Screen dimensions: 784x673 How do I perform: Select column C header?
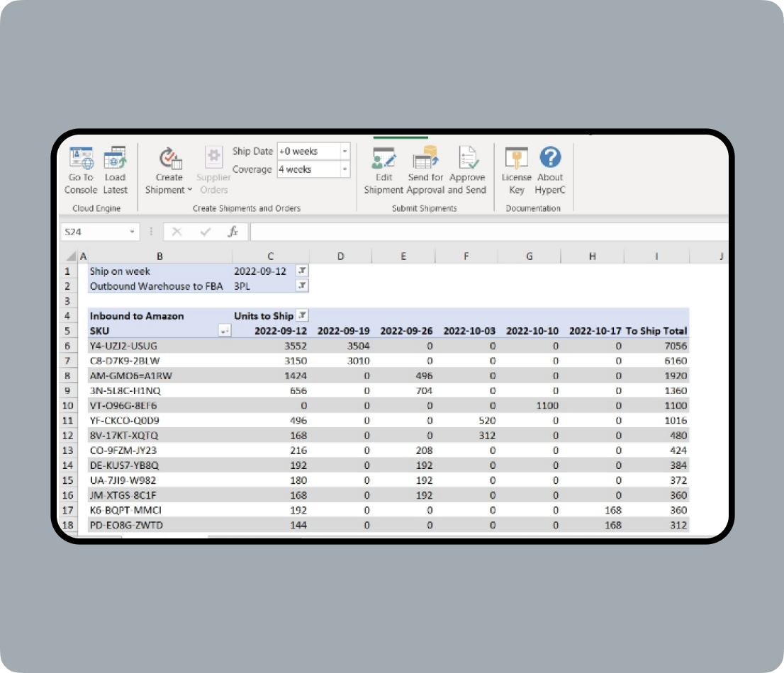[x=270, y=256]
